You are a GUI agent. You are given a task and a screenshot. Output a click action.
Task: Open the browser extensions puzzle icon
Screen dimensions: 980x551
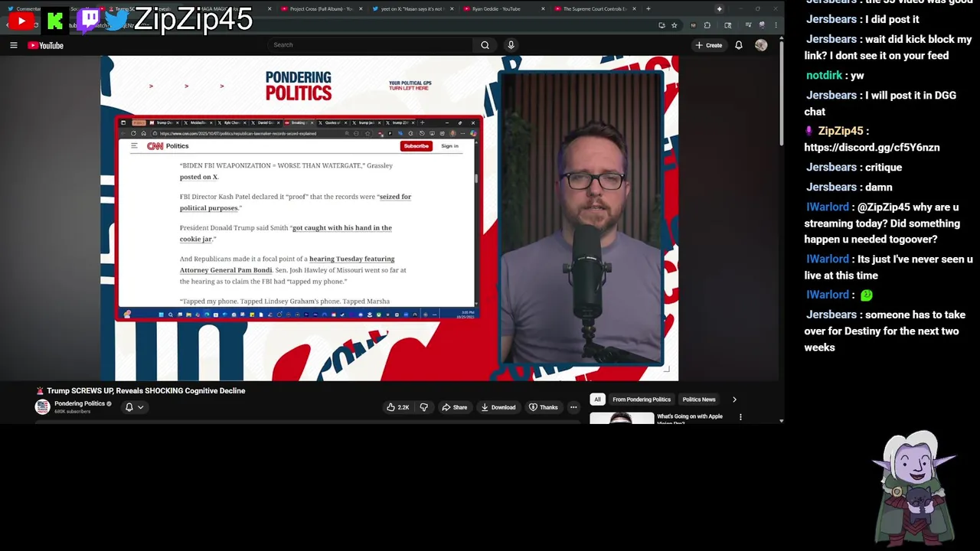coord(707,25)
